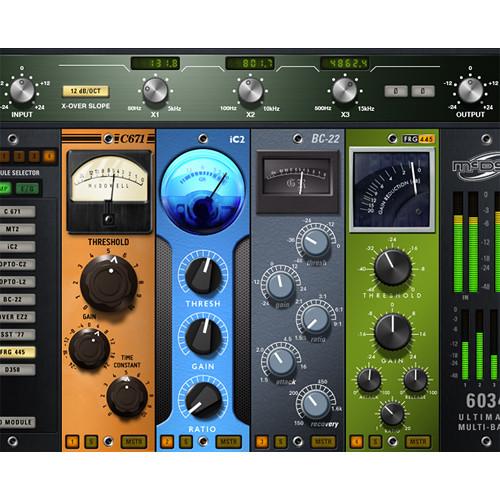Turn the X2 crossover frequency knob
Screen dimensions: 500x500
pyautogui.click(x=250, y=90)
